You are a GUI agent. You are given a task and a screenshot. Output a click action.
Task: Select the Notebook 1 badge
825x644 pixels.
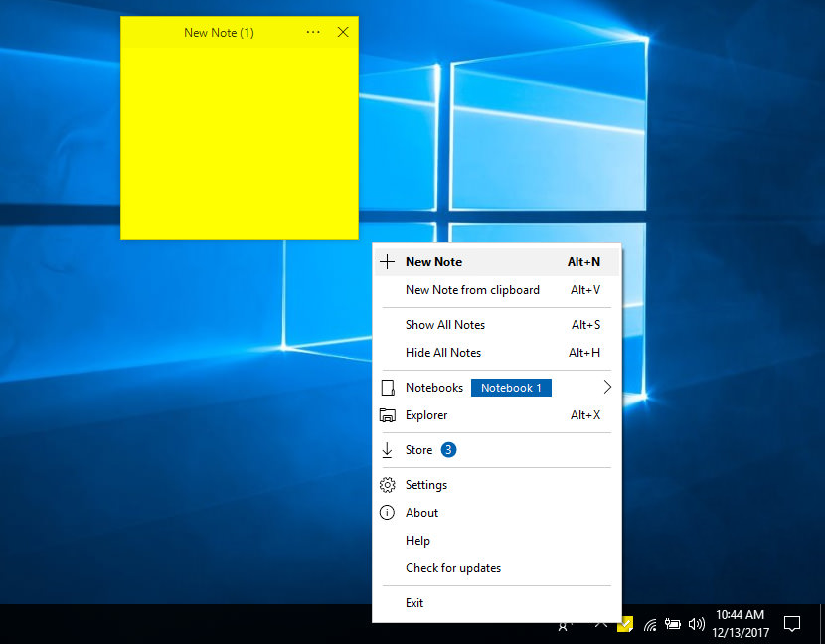[x=511, y=388]
